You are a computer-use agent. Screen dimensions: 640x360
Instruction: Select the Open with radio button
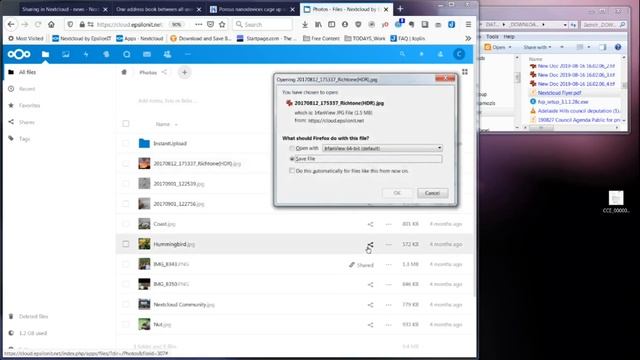[x=292, y=148]
